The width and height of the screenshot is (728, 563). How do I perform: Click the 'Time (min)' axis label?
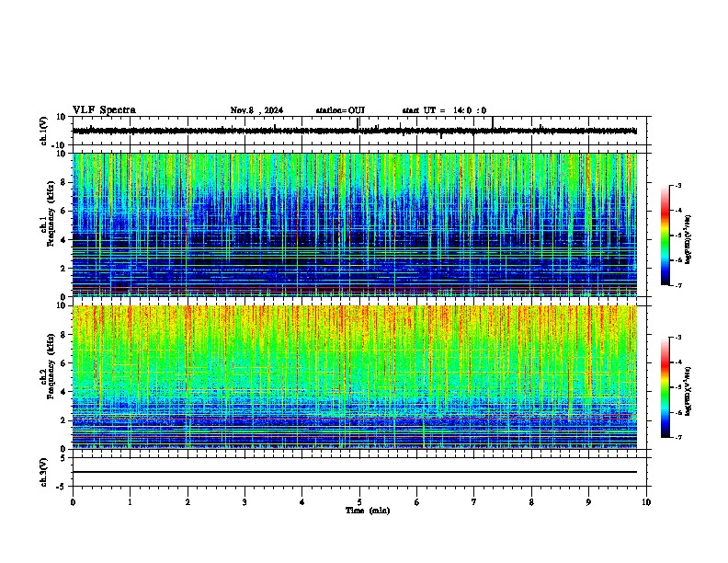click(368, 511)
